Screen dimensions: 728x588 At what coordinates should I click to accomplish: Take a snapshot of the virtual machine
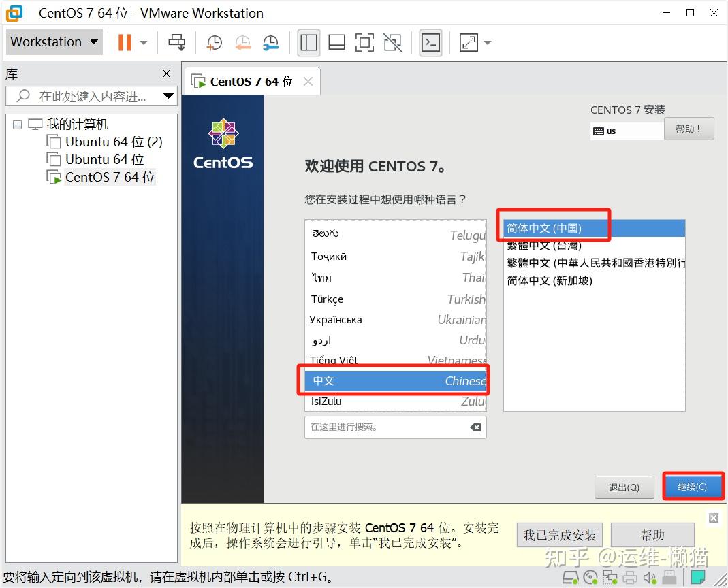(214, 42)
